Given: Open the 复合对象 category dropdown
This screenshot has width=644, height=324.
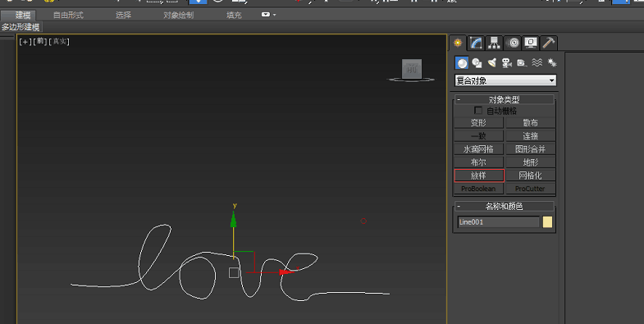Looking at the screenshot, I should tap(505, 80).
